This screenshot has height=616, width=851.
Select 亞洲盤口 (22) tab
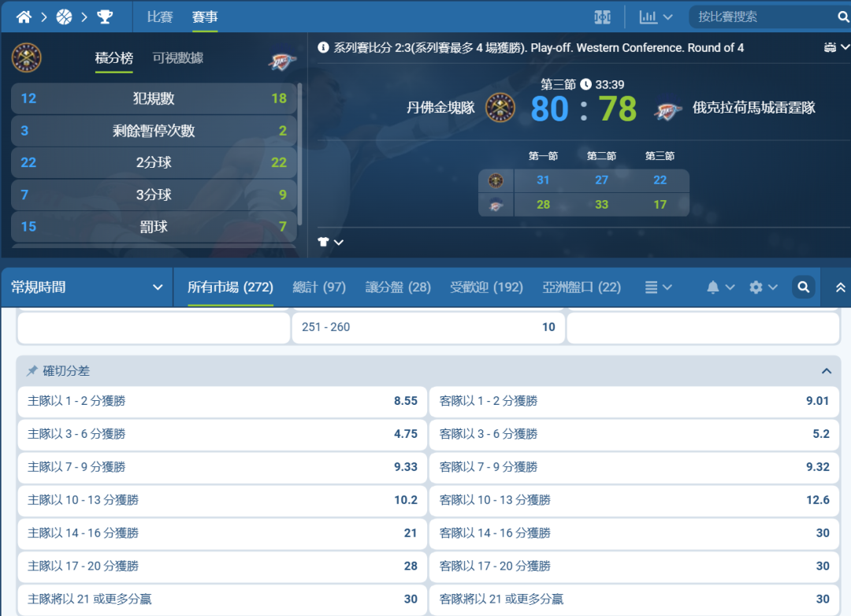(582, 287)
